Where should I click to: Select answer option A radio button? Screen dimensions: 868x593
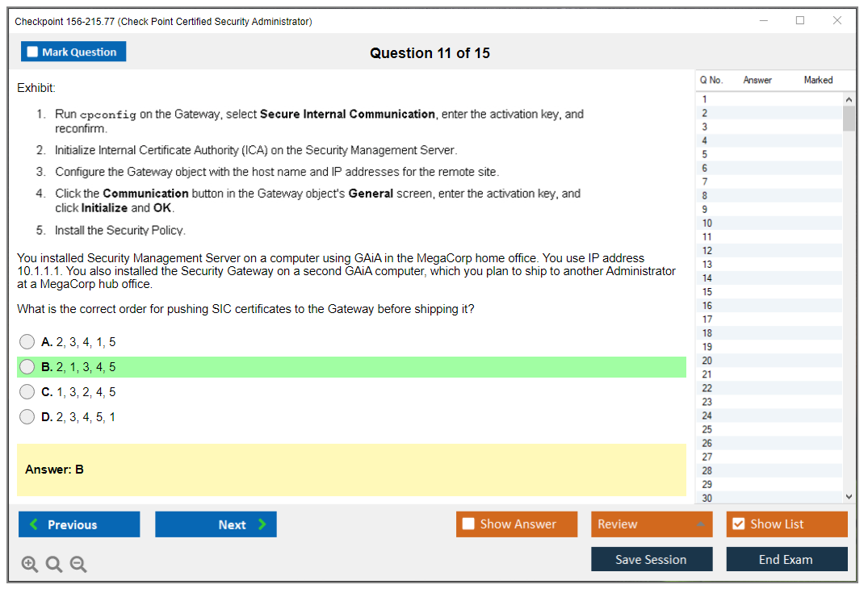(x=27, y=342)
